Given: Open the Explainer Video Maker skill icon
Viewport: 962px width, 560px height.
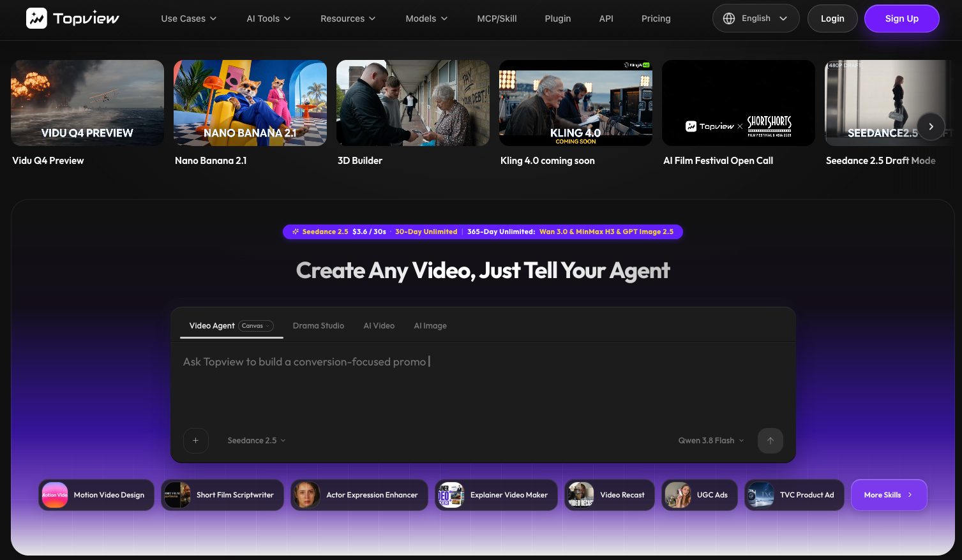Looking at the screenshot, I should coord(451,495).
